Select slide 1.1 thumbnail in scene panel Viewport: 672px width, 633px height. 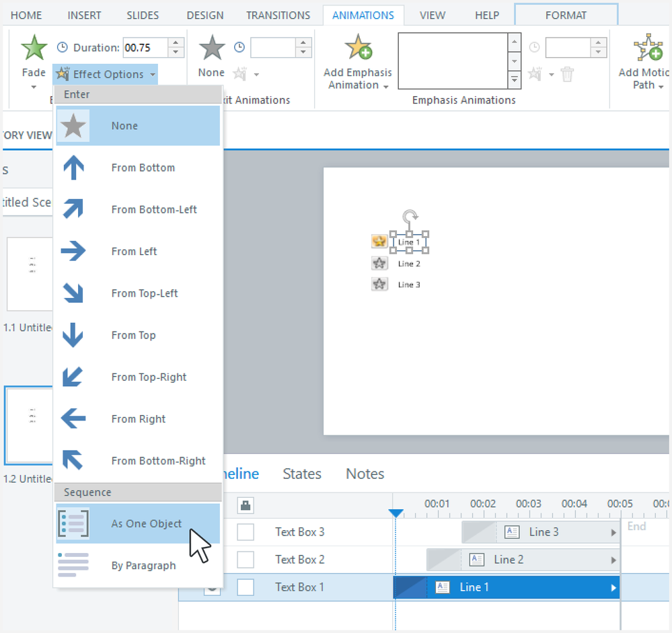(x=29, y=274)
